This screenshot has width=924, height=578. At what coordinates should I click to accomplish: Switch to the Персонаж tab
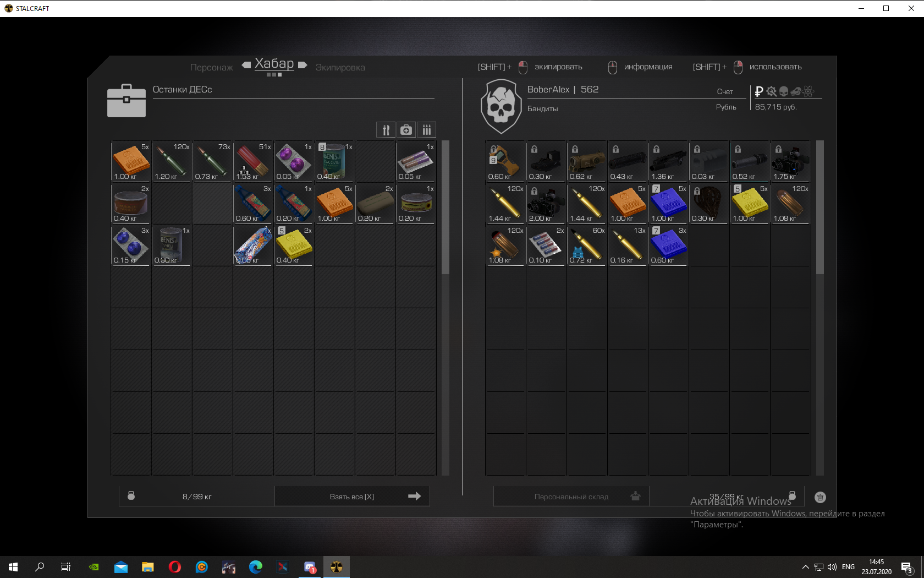[212, 67]
